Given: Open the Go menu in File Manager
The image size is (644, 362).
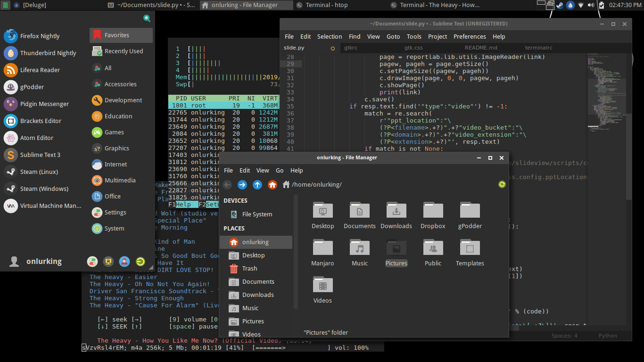Looking at the screenshot, I should tap(280, 170).
